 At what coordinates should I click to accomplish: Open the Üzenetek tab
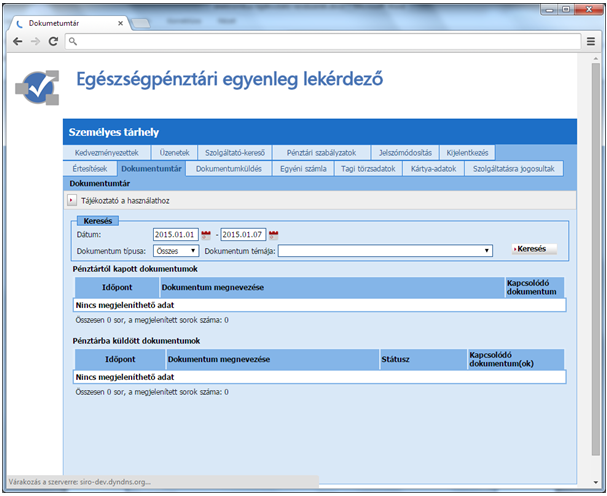176,153
